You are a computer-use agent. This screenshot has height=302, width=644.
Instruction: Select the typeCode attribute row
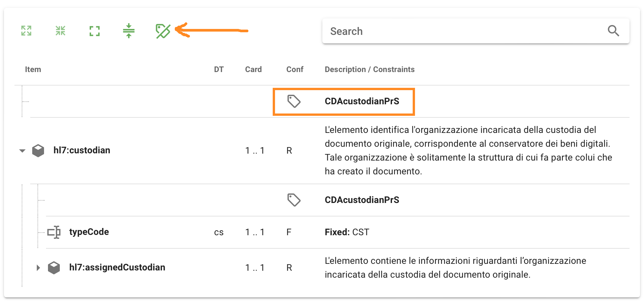89,232
